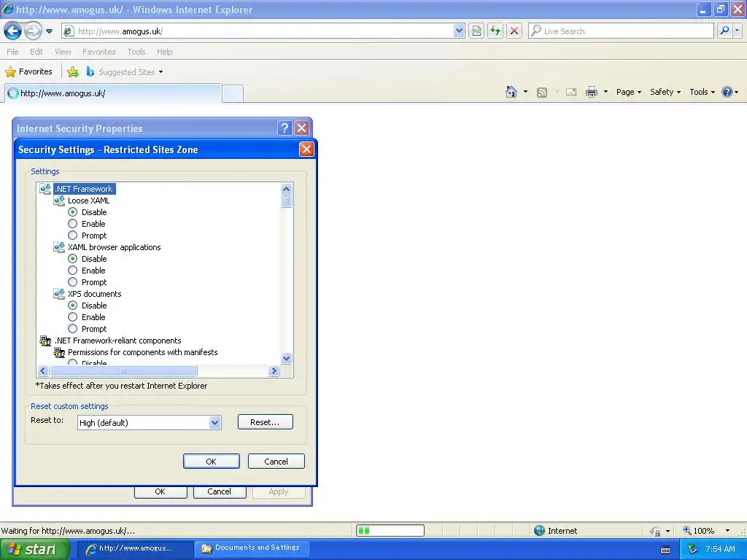This screenshot has width=747, height=560.
Task: Open the Help menu
Action: pyautogui.click(x=164, y=52)
